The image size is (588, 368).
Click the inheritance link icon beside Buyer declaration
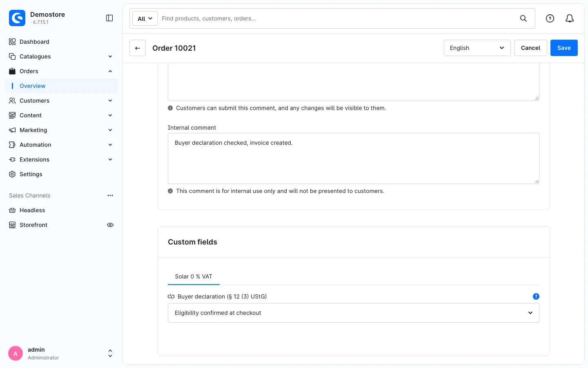(171, 296)
